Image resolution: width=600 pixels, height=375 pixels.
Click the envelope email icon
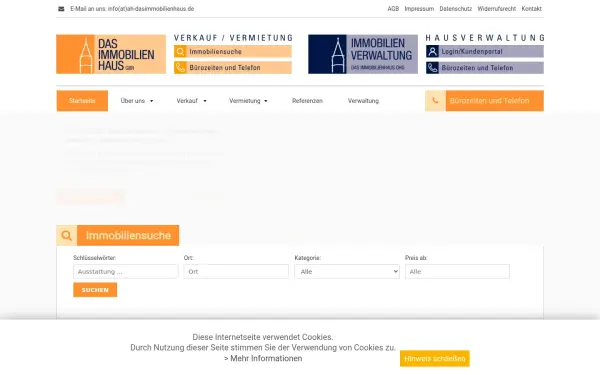tap(61, 9)
